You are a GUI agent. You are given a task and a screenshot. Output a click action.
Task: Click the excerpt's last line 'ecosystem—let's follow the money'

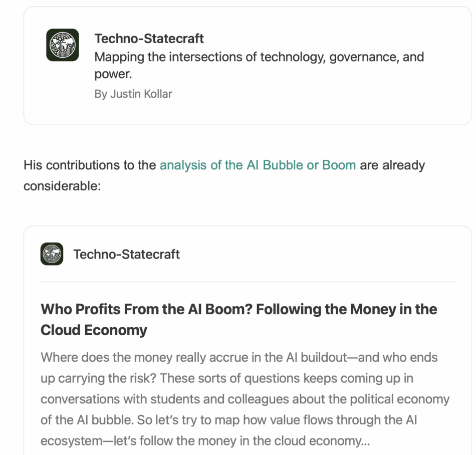201,441
